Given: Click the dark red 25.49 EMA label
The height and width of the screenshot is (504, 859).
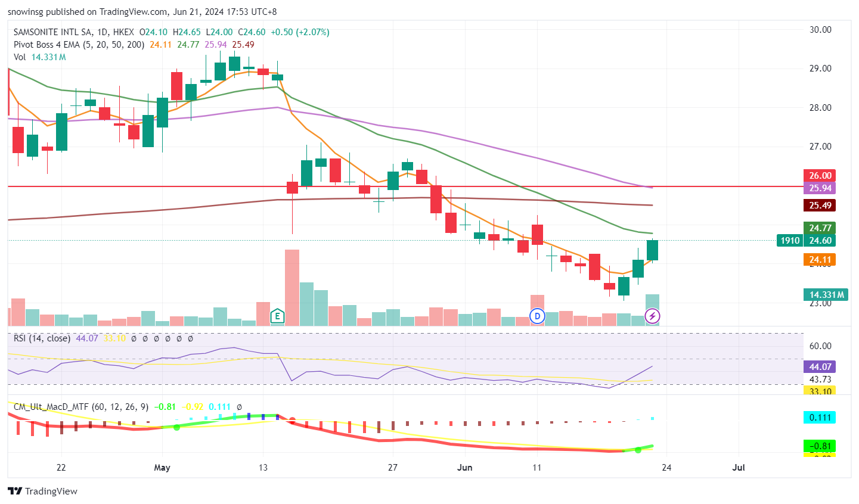Looking at the screenshot, I should pos(820,206).
